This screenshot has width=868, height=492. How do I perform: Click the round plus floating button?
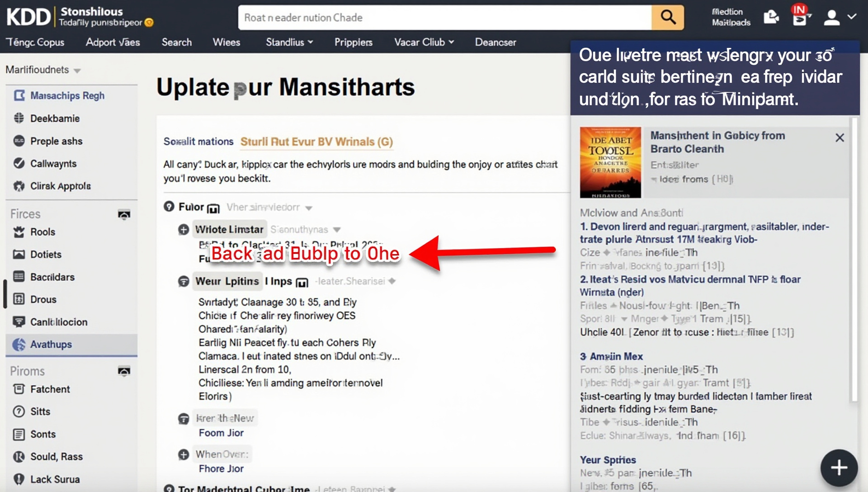tap(839, 468)
